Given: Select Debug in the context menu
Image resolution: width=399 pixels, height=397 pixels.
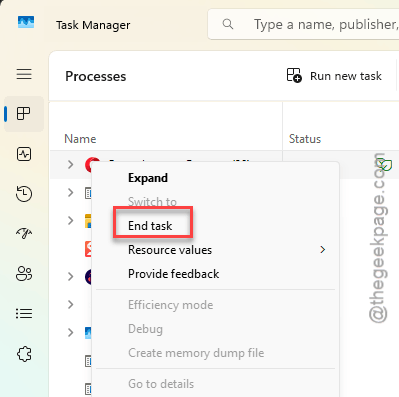Looking at the screenshot, I should click(x=145, y=329).
